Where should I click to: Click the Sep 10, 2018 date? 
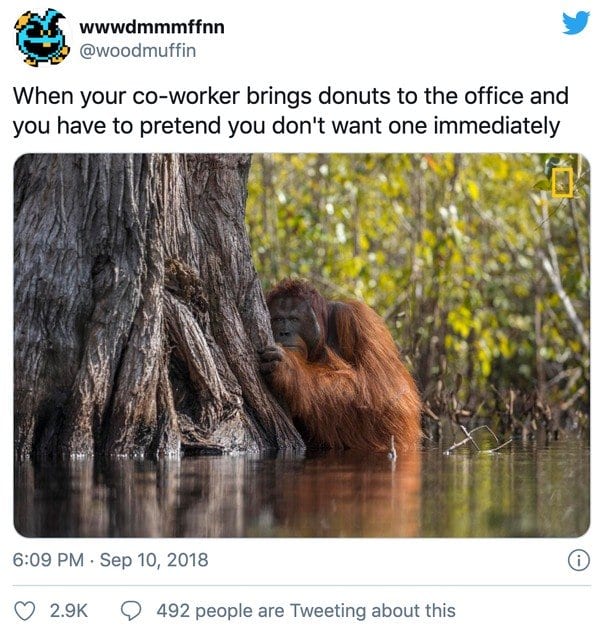[x=153, y=560]
